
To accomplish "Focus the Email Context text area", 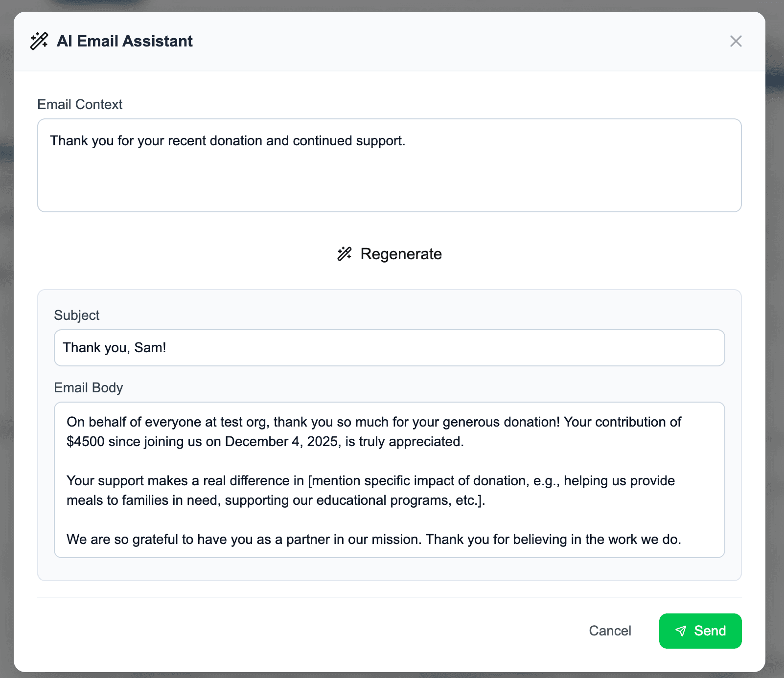I will click(x=389, y=176).
